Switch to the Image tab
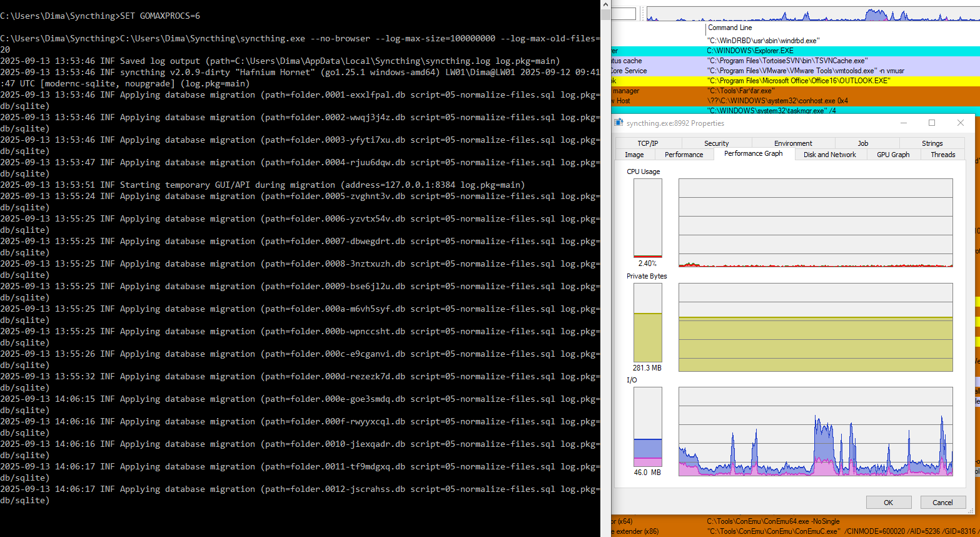Screen dimensions: 980x537 (634, 155)
